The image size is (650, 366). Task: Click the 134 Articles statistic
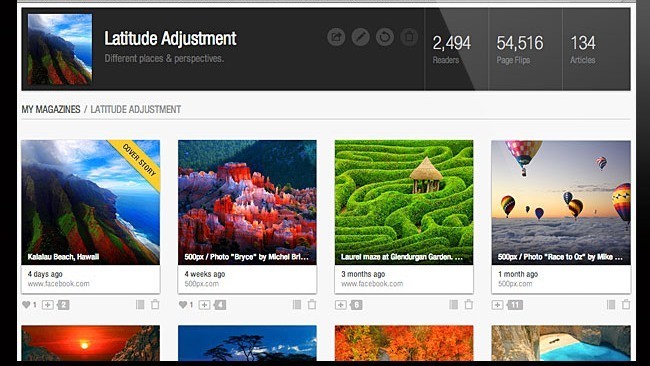[583, 49]
